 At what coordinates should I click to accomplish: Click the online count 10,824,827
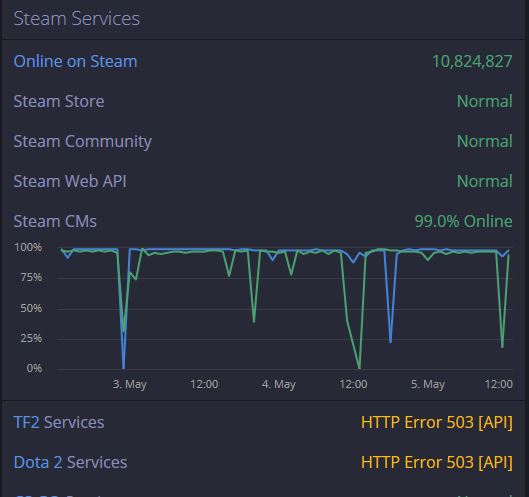472,61
